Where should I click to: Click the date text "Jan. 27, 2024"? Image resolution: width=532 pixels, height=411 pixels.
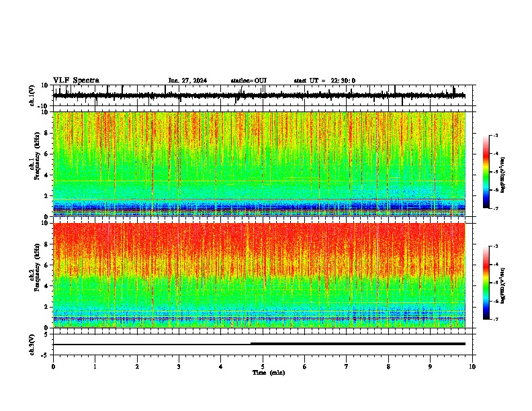[187, 81]
